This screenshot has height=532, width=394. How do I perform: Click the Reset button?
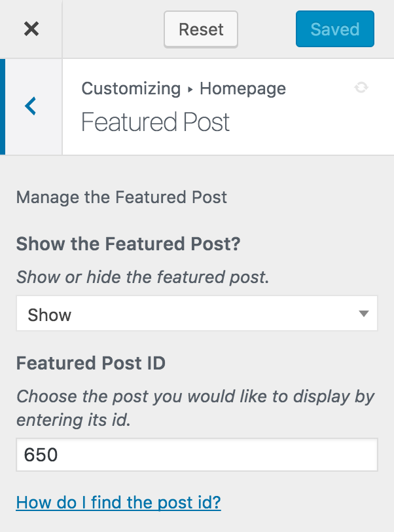pyautogui.click(x=201, y=29)
